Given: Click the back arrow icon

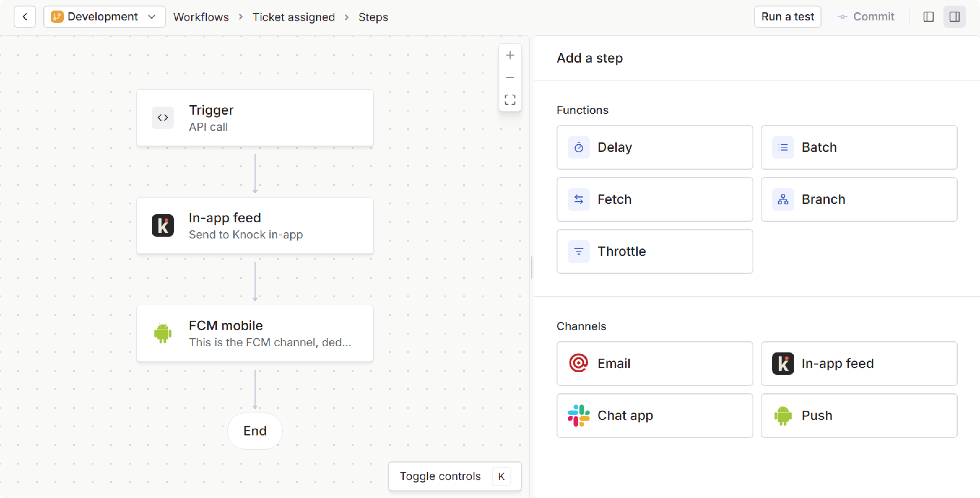Looking at the screenshot, I should (x=24, y=17).
